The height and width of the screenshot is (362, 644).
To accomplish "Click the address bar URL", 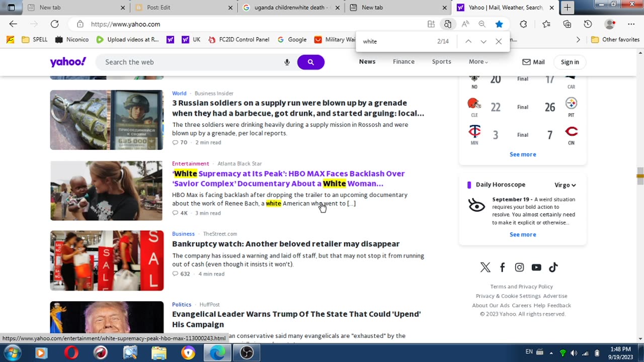I will (126, 24).
